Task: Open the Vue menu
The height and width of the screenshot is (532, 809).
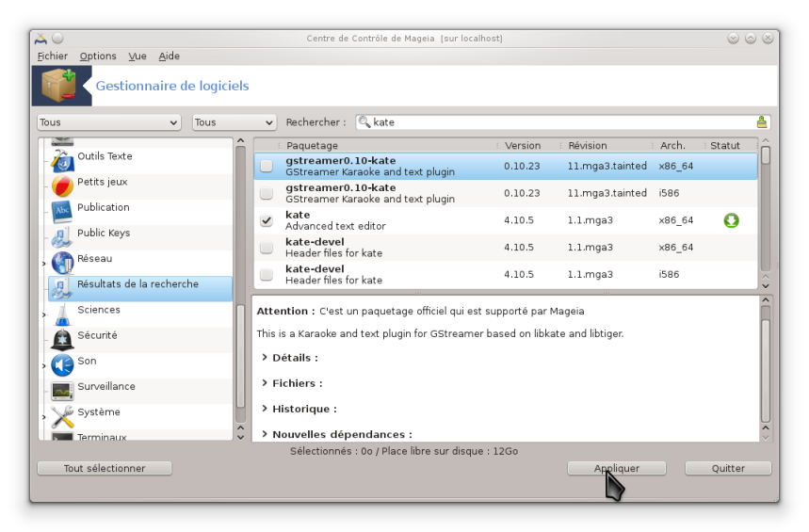Action: click(x=138, y=56)
